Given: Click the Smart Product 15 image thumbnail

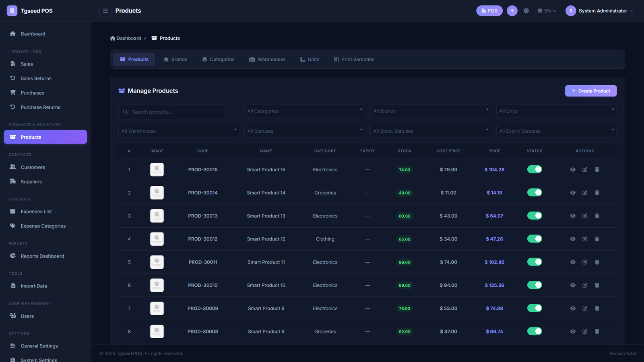Looking at the screenshot, I should point(157,170).
